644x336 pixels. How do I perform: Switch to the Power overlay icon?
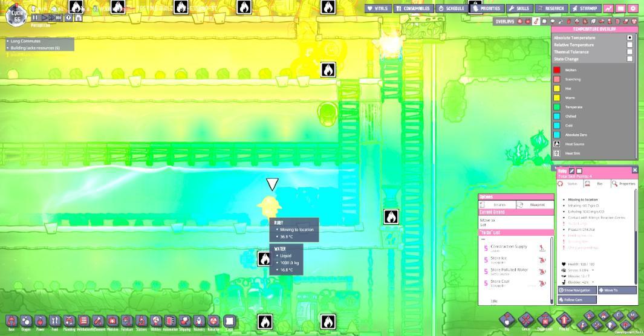(528, 21)
